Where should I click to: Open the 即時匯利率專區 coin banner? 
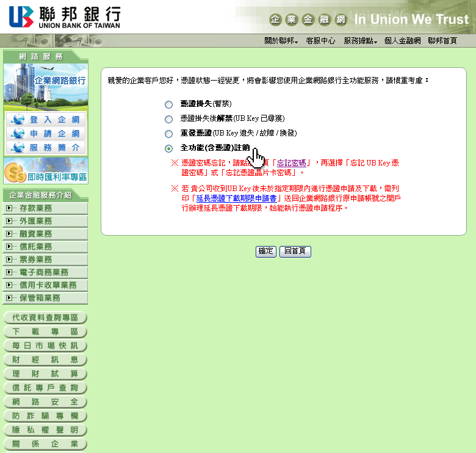click(46, 170)
